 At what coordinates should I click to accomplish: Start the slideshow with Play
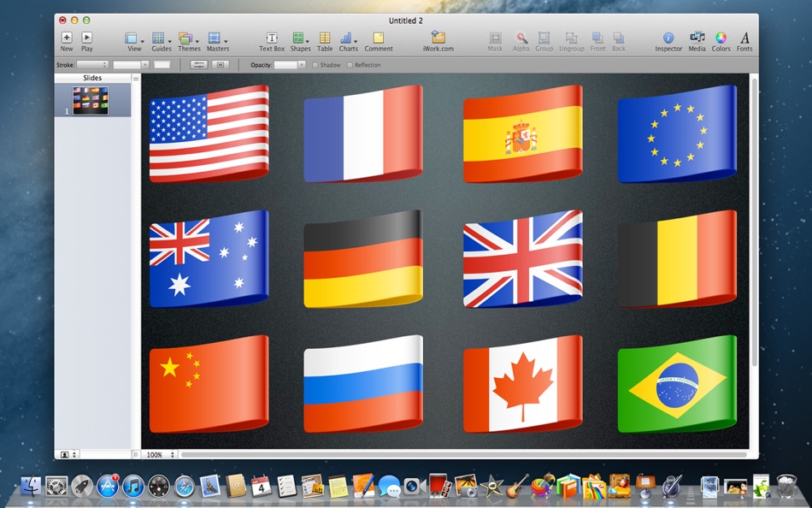[86, 41]
